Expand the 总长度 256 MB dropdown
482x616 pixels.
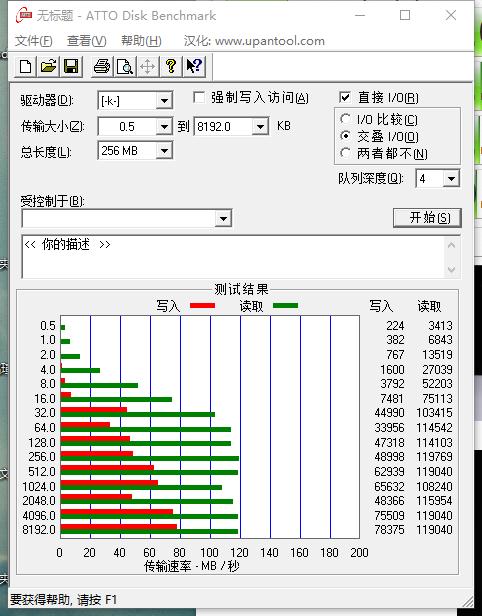coord(164,151)
